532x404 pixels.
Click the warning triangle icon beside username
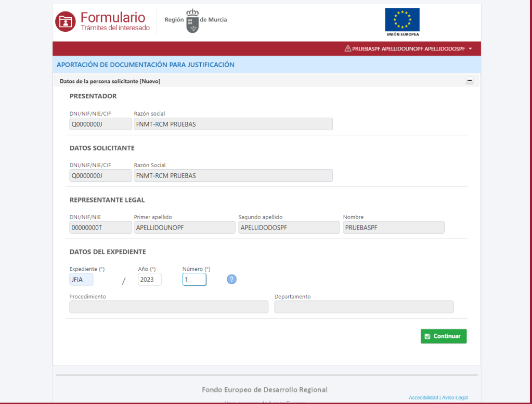tap(348, 48)
